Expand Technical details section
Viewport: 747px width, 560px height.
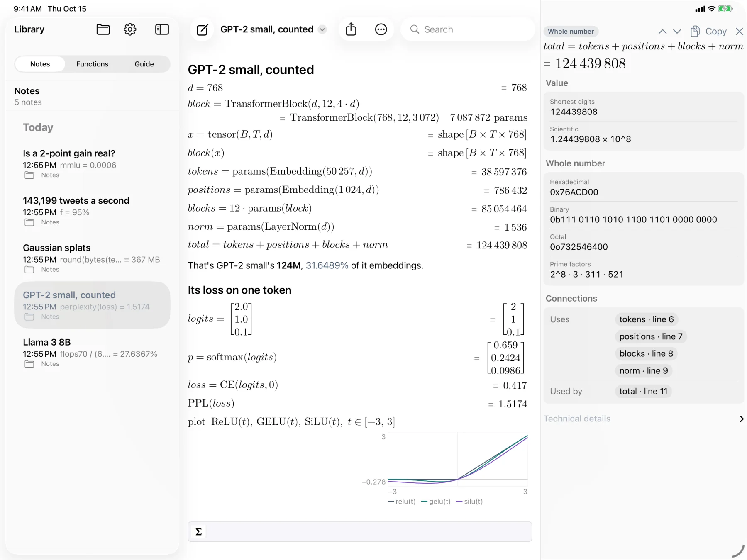[643, 419]
